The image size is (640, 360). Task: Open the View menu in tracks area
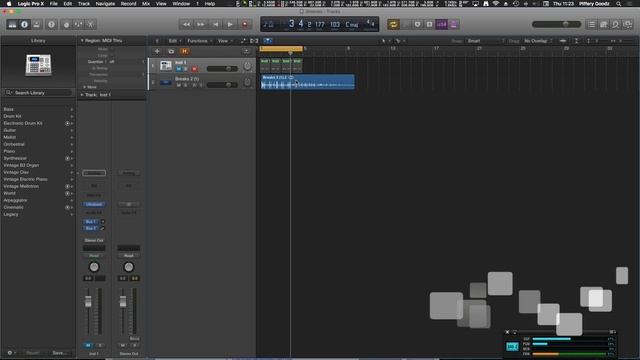pos(224,41)
